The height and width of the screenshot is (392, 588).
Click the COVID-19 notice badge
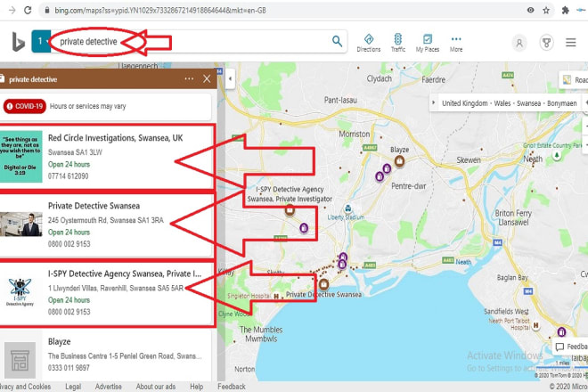pos(25,106)
